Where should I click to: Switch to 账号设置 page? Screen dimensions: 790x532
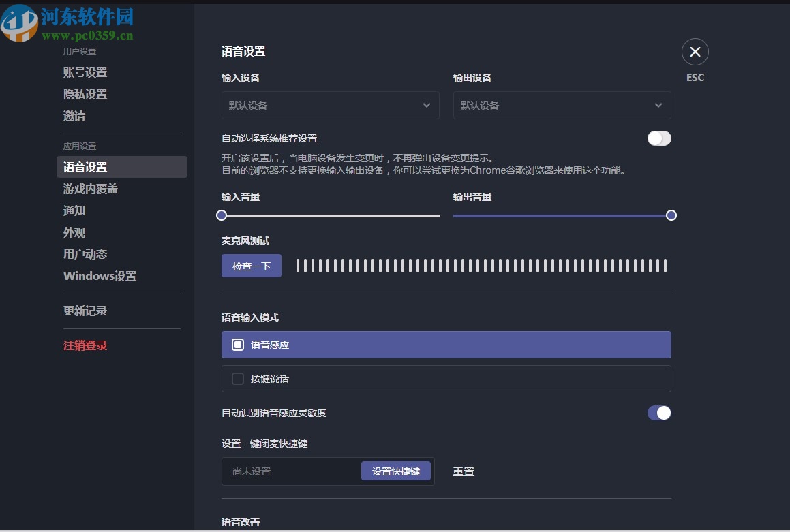click(x=84, y=72)
